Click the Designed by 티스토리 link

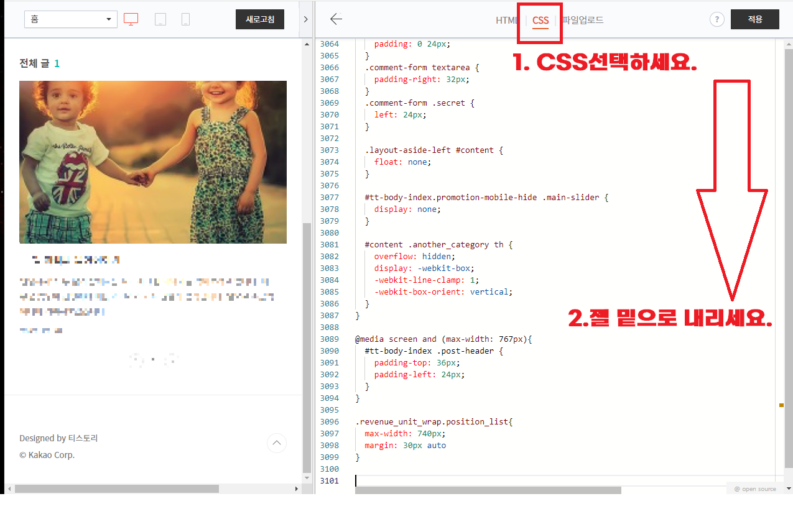click(58, 438)
